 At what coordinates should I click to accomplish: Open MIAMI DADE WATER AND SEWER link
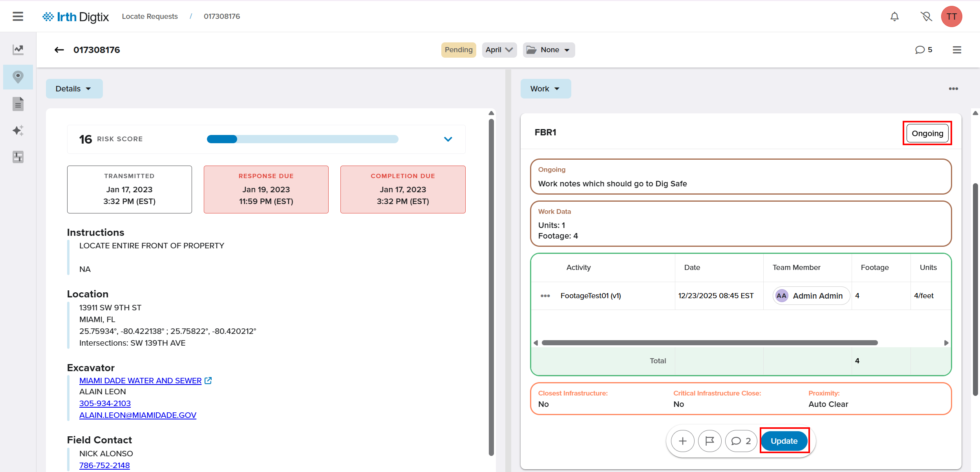tap(140, 381)
